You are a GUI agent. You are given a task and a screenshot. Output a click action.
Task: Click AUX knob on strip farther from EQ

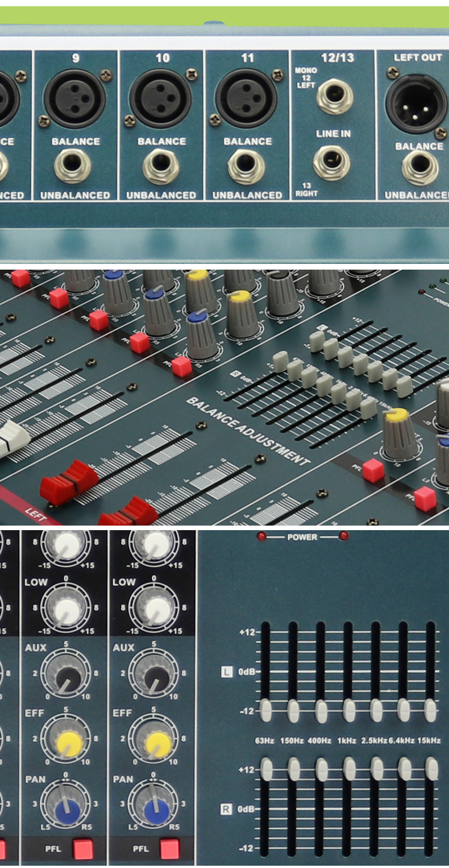pos(66,674)
